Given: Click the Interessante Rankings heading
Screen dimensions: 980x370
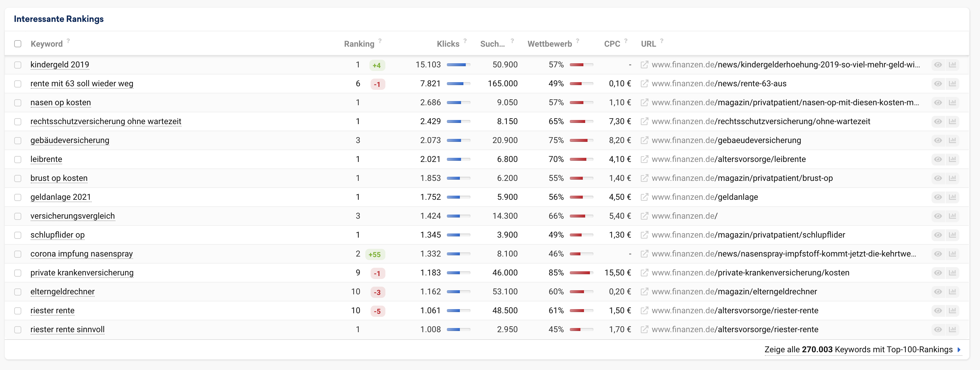Looking at the screenshot, I should coord(59,19).
